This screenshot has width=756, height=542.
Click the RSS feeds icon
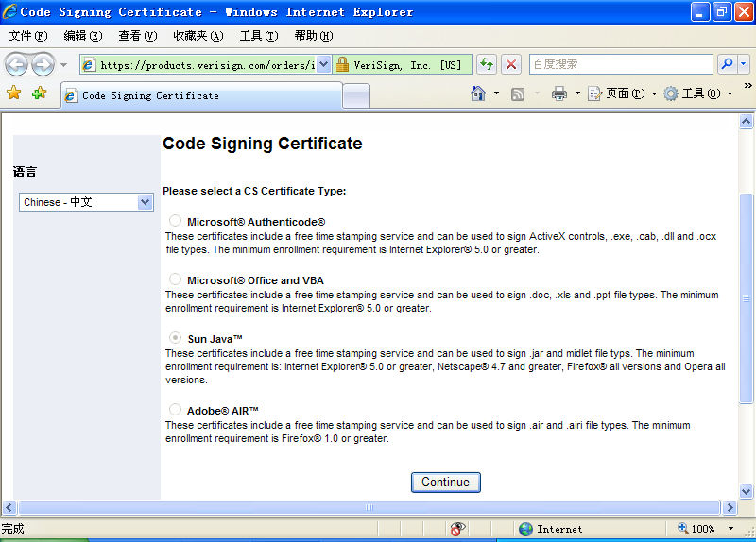(518, 93)
